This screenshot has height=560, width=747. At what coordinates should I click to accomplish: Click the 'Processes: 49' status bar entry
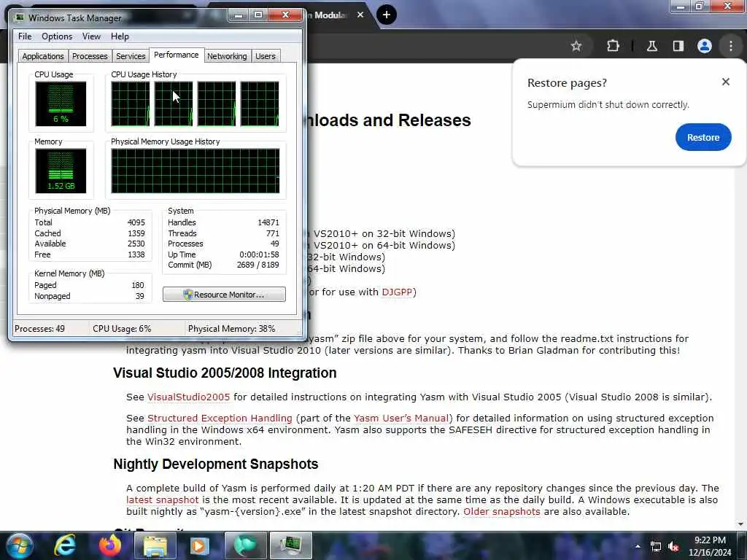(x=39, y=329)
